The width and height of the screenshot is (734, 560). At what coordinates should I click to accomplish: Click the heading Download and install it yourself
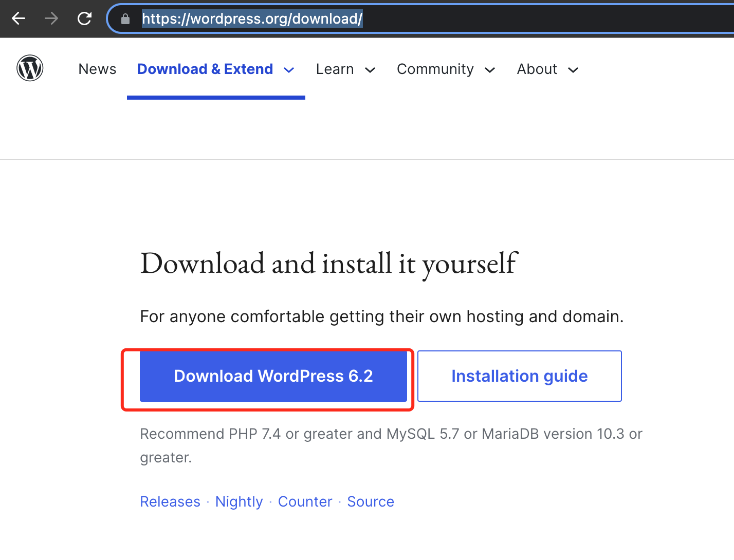329,264
